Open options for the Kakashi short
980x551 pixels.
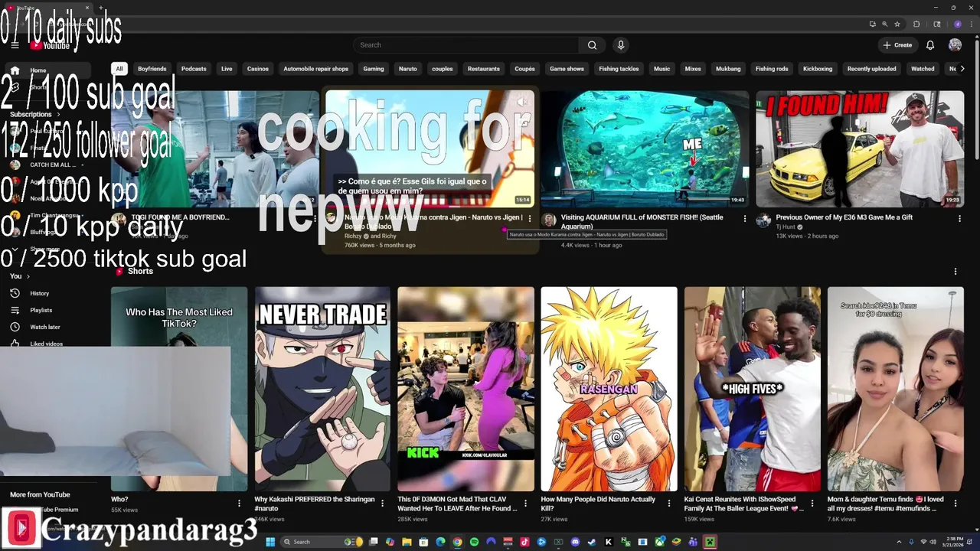[382, 504]
